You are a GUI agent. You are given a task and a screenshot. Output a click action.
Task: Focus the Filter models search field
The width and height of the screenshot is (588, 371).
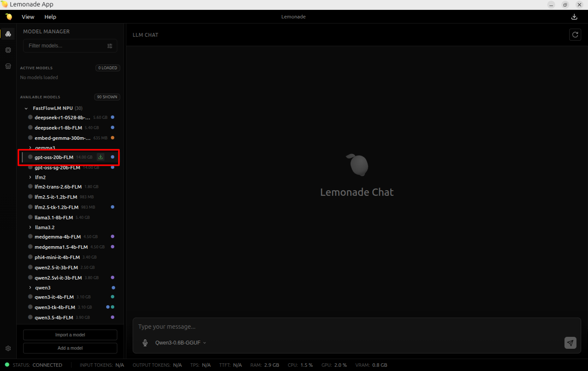70,46
